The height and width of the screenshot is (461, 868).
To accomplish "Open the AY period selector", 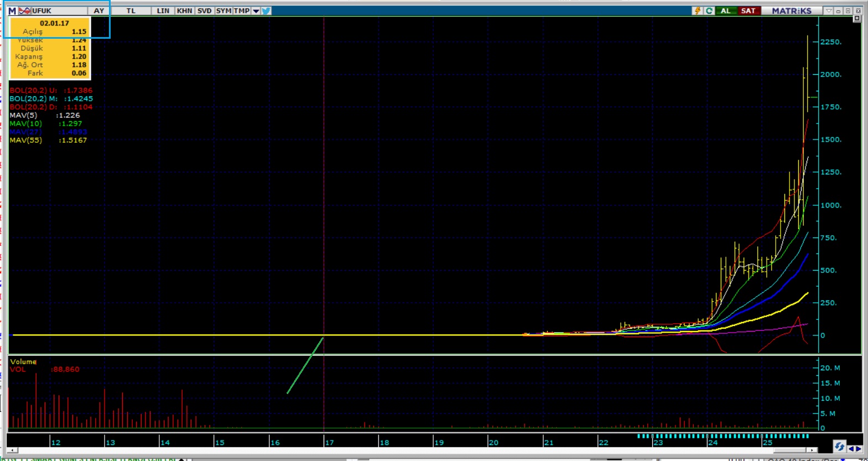I will [x=98, y=11].
